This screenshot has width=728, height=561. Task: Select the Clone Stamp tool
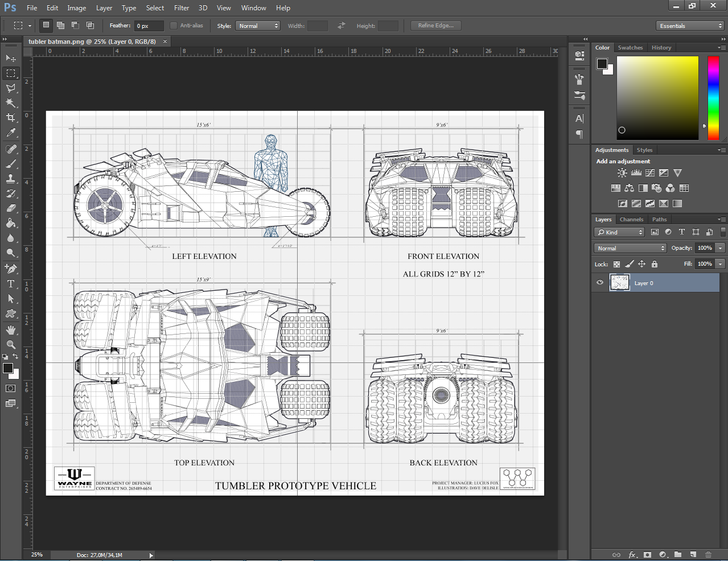[x=10, y=178]
